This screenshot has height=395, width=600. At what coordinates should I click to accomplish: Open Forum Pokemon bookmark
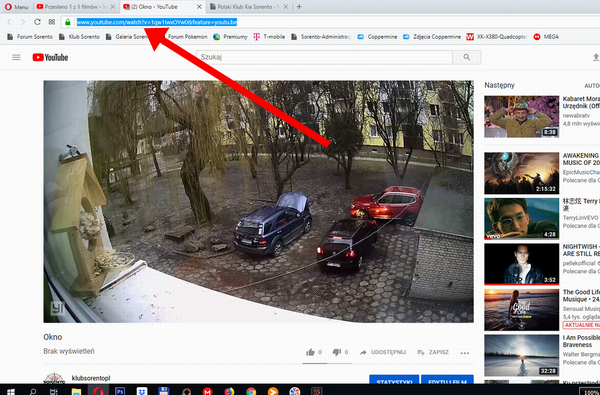click(187, 37)
